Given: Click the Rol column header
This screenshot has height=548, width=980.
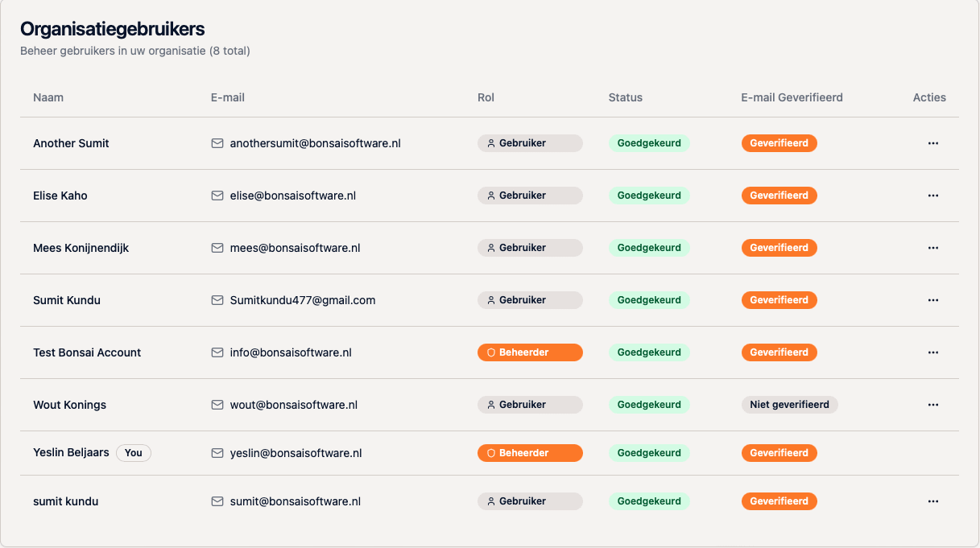Looking at the screenshot, I should (x=486, y=97).
